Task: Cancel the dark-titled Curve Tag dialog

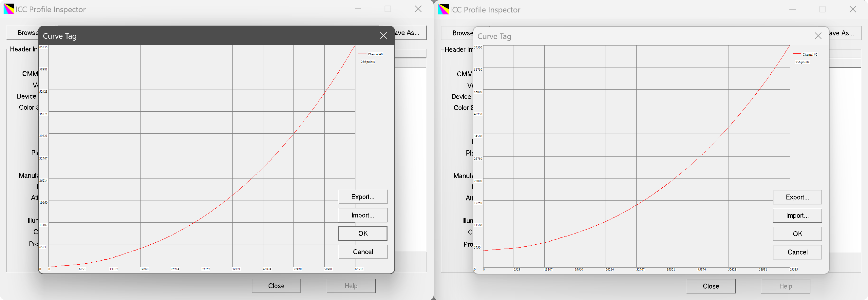Action: [x=363, y=252]
